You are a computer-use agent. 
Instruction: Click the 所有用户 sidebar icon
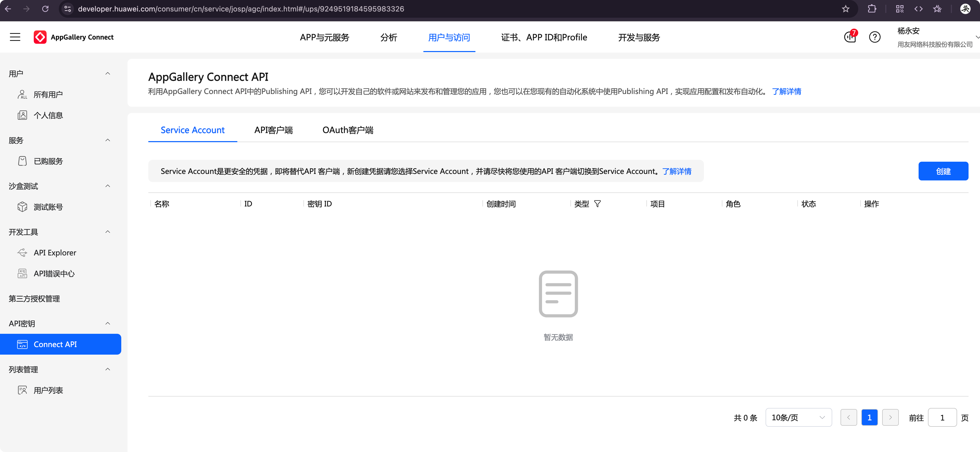22,95
